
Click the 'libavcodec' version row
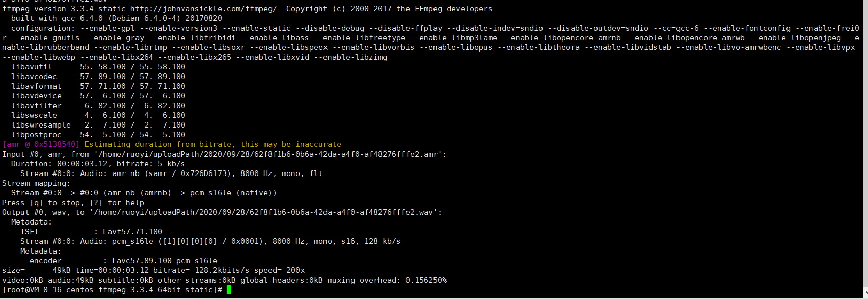pos(98,77)
